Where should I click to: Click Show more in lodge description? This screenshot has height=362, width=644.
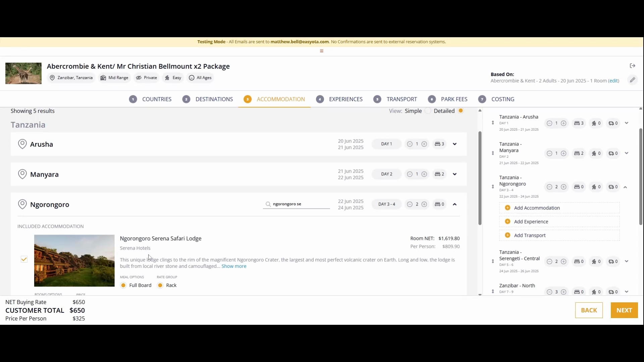[x=234, y=266]
